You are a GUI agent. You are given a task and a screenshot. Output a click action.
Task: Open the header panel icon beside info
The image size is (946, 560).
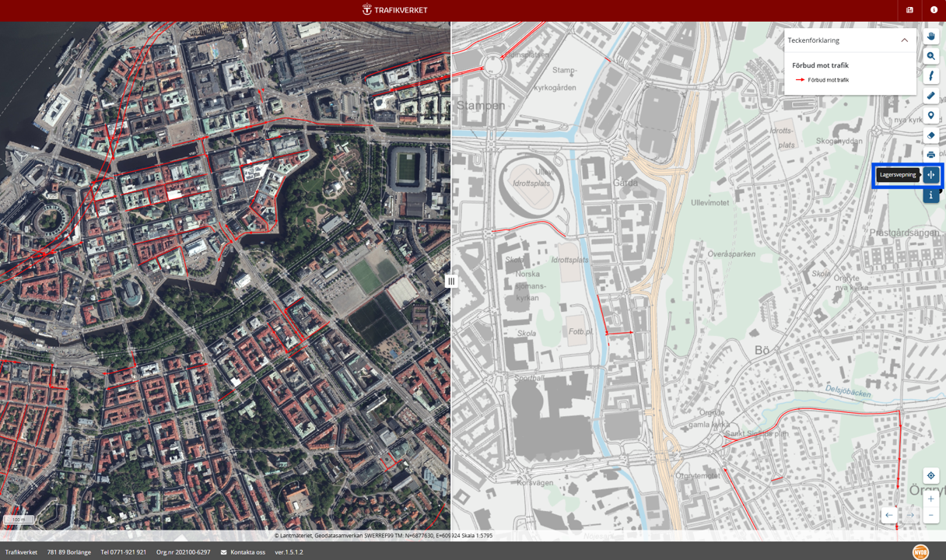pos(909,10)
